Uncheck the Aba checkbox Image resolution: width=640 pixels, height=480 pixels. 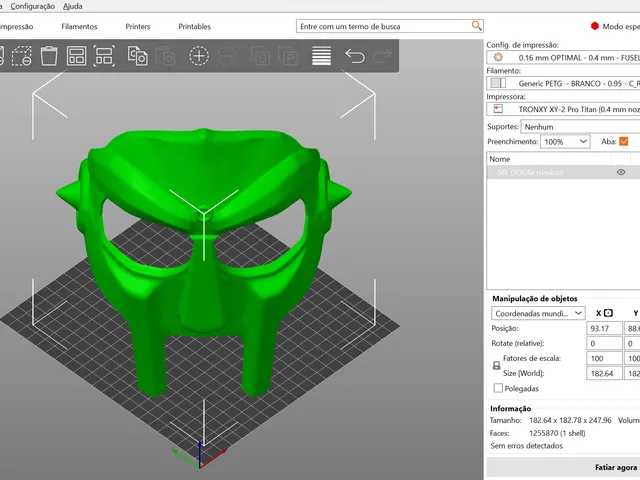tap(624, 141)
